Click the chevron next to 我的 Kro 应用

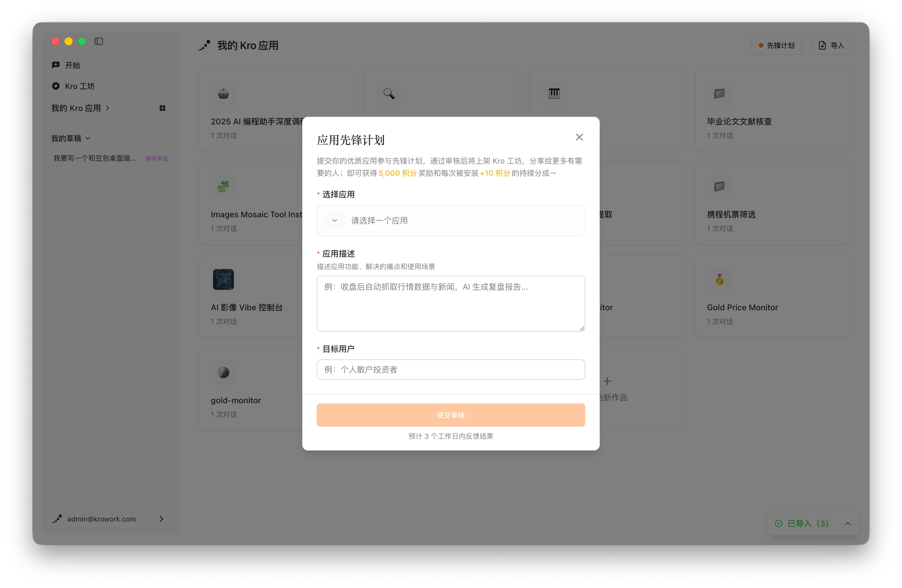tap(108, 108)
